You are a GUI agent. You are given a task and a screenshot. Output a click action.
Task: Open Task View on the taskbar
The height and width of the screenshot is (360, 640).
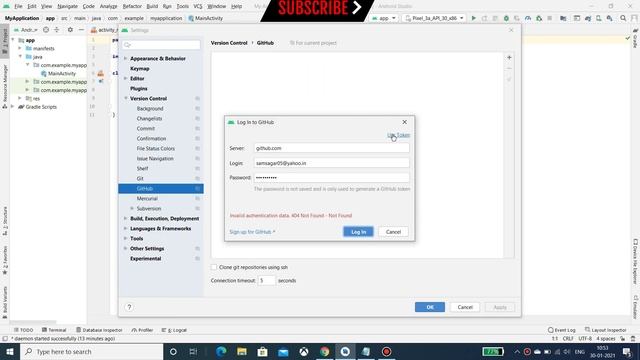193,351
